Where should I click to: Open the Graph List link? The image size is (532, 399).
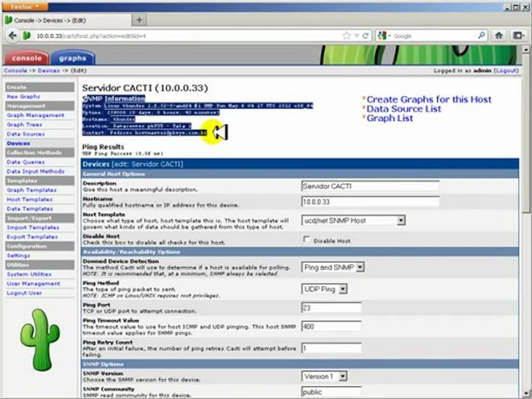pyautogui.click(x=390, y=119)
